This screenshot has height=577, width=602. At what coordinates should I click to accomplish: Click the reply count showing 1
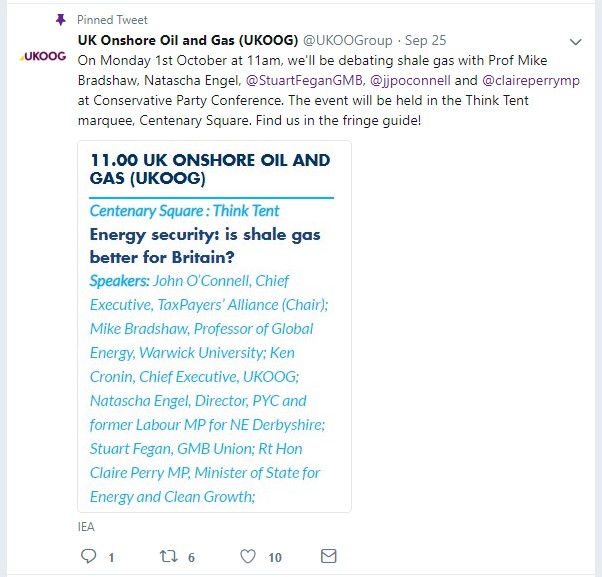click(111, 557)
